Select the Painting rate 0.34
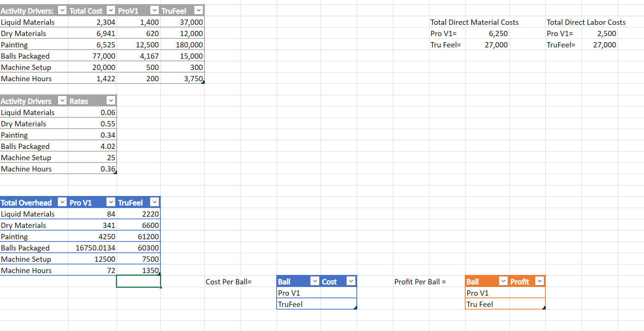The height and width of the screenshot is (331, 644). tap(93, 135)
